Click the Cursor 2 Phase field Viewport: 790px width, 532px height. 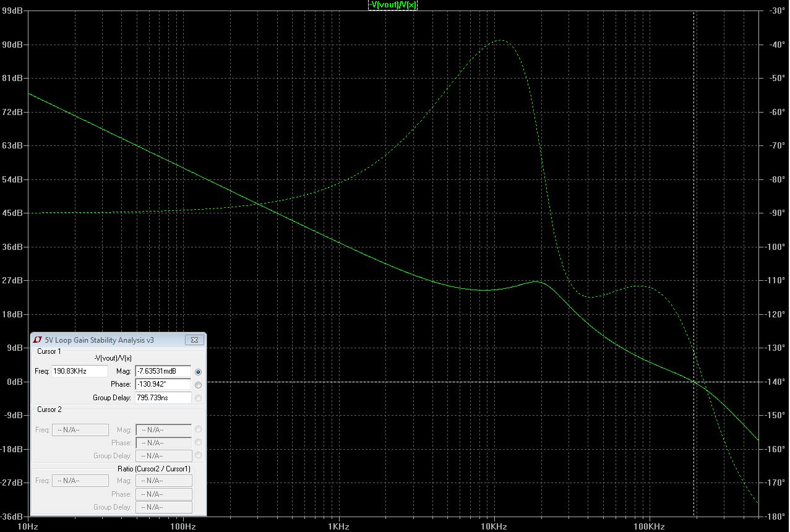163,443
